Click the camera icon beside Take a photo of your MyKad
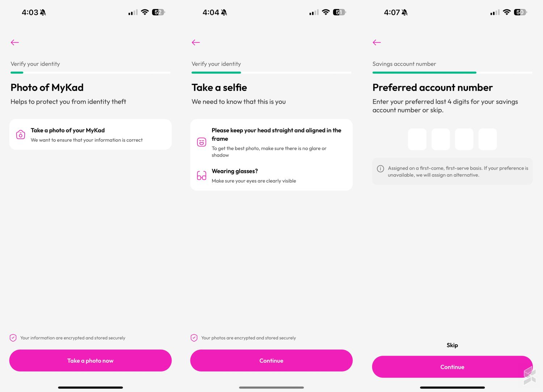The width and height of the screenshot is (543, 392). 21,134
